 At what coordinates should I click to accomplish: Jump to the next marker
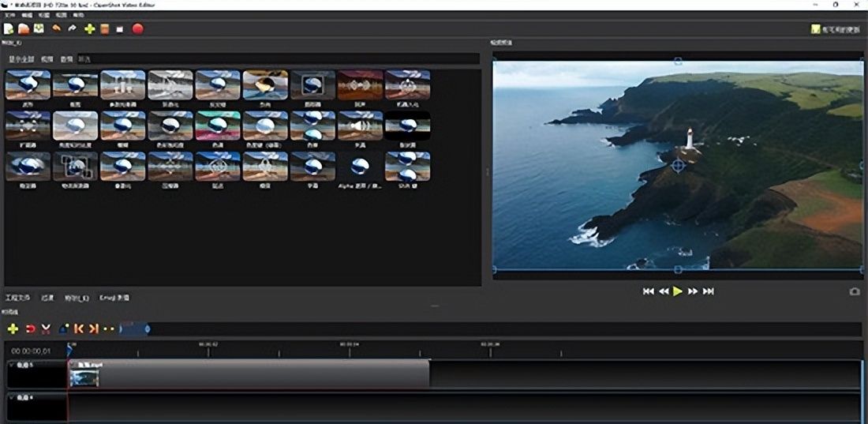94,328
